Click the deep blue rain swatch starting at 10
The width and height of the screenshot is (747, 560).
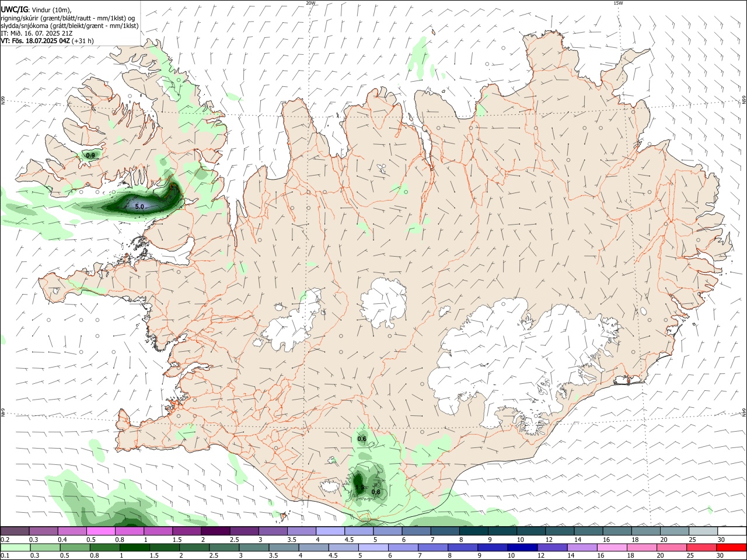point(522,547)
